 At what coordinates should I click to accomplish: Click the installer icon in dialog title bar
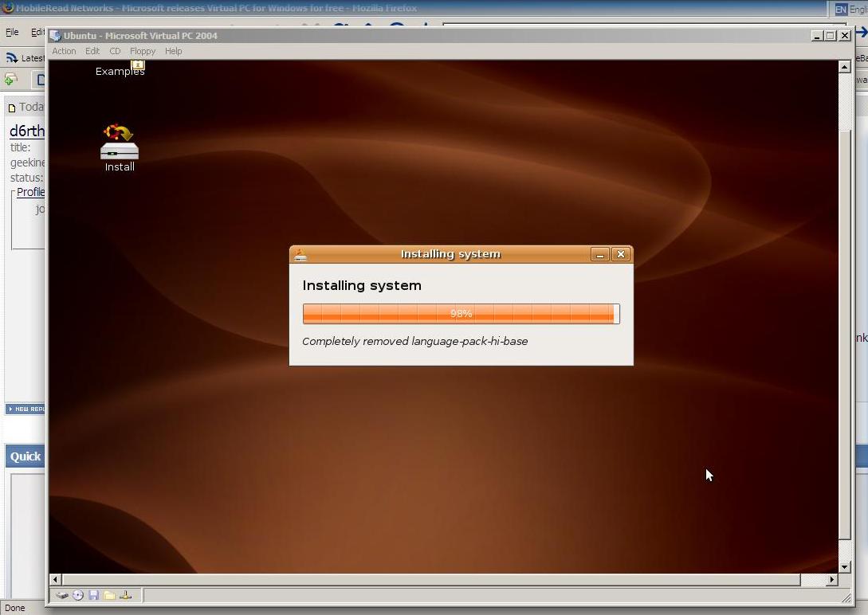tap(300, 254)
